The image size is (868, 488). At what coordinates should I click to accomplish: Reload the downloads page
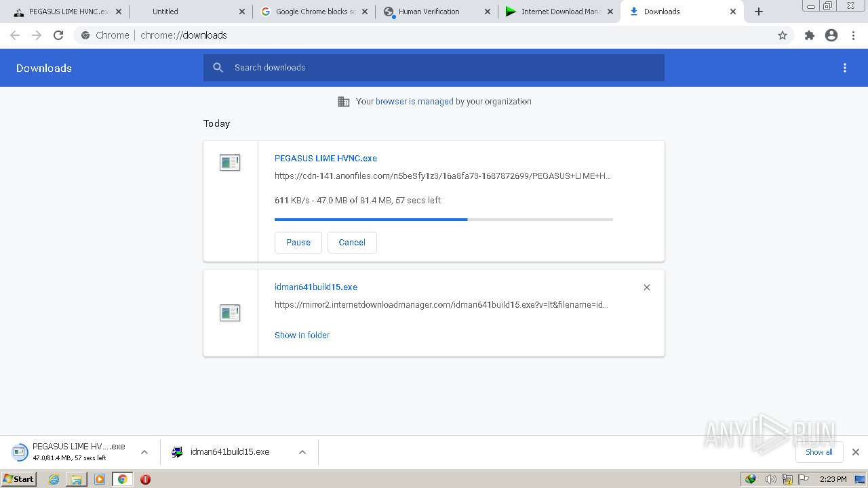[58, 35]
